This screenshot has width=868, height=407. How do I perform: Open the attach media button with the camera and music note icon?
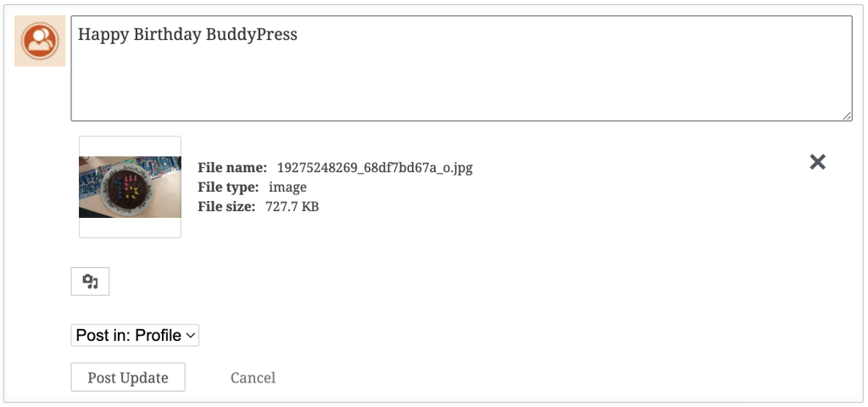click(90, 282)
